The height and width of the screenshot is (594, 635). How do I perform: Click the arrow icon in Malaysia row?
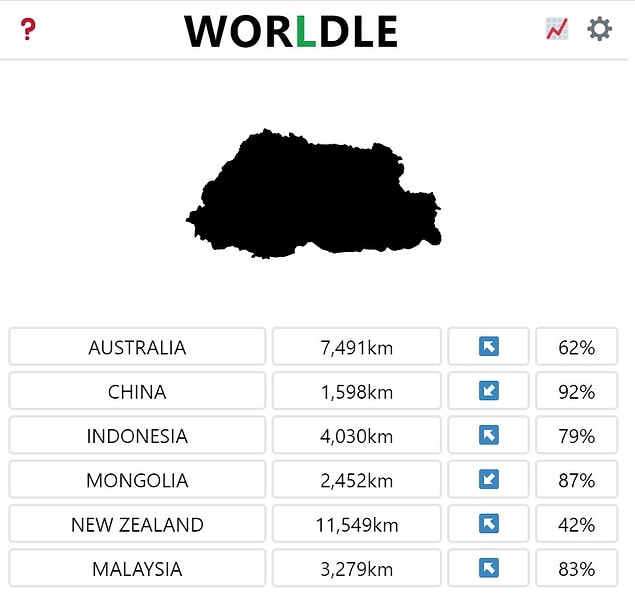[489, 568]
